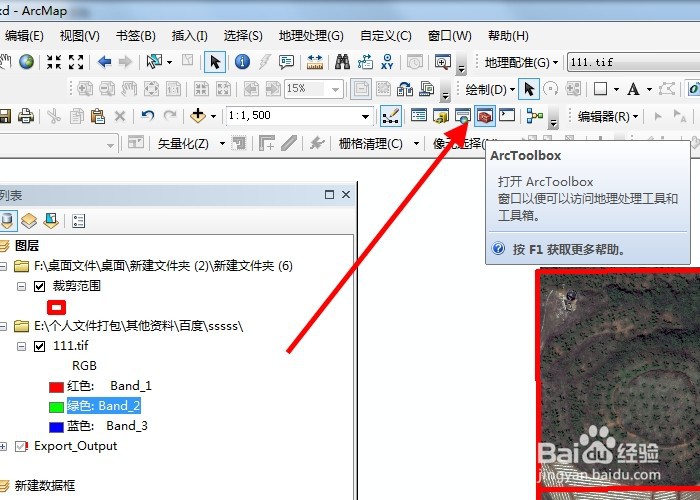Choose the Identify info tool
The height and width of the screenshot is (500, 700).
[242, 62]
